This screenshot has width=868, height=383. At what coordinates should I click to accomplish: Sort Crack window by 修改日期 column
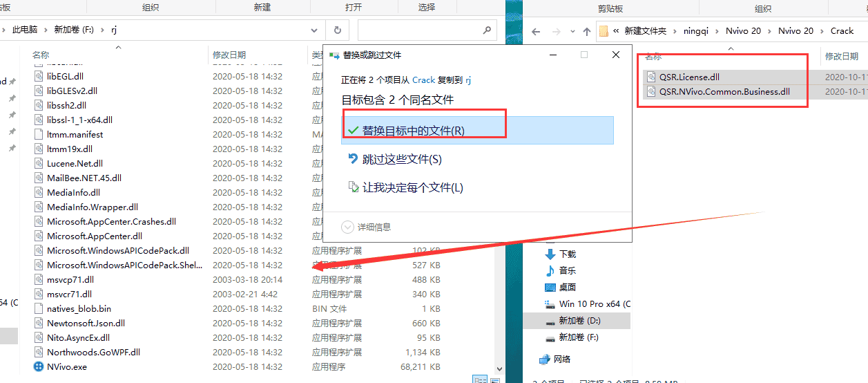pos(842,56)
